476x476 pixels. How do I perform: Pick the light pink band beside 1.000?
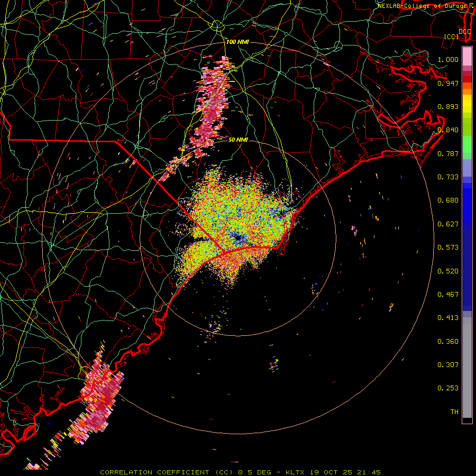click(467, 57)
